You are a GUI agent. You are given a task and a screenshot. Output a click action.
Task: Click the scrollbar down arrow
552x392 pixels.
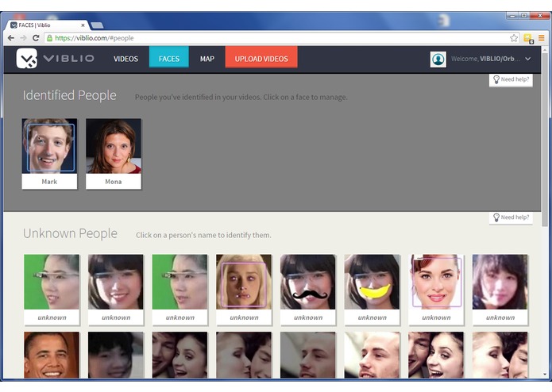pyautogui.click(x=545, y=375)
